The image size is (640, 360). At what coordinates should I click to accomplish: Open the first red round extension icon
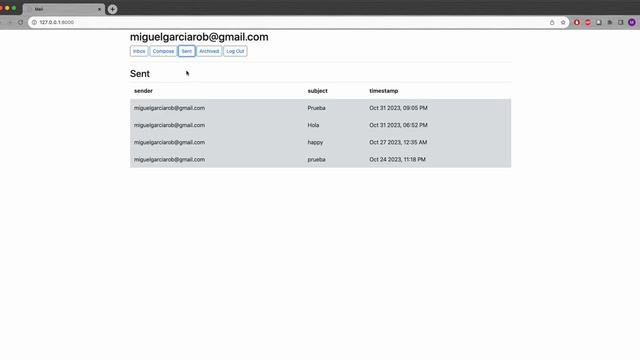coord(577,22)
